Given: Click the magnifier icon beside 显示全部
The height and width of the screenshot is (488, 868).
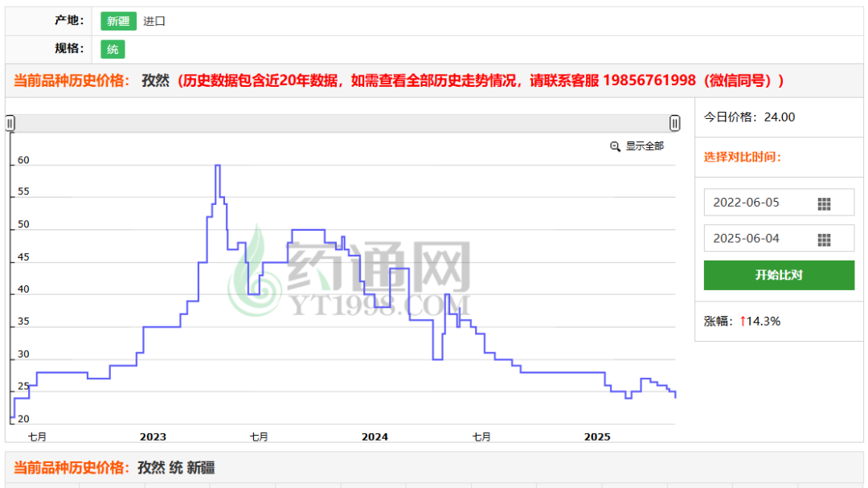Looking at the screenshot, I should pos(616,146).
